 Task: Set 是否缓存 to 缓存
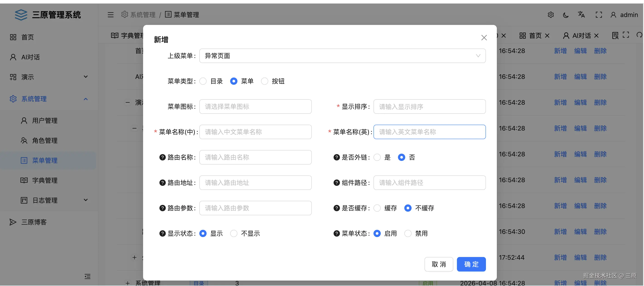pos(377,208)
